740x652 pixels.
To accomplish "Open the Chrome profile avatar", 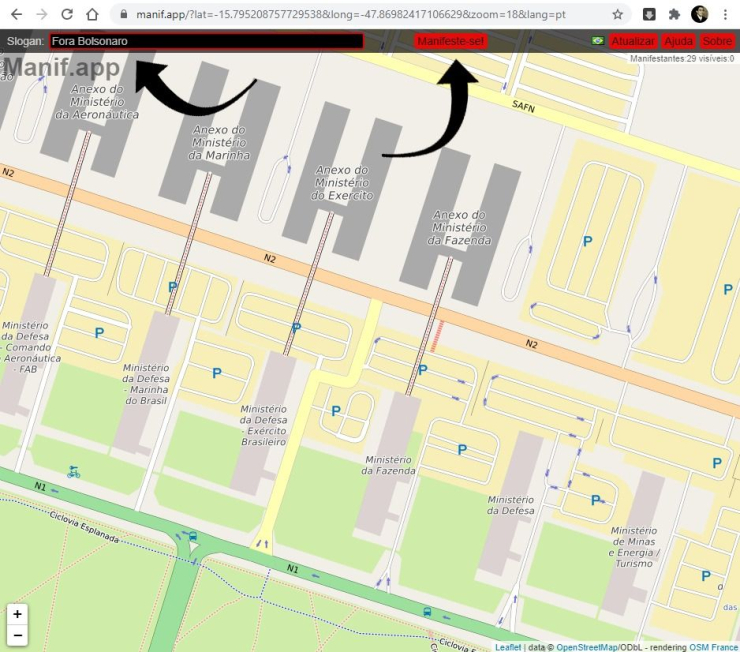I will coord(699,14).
